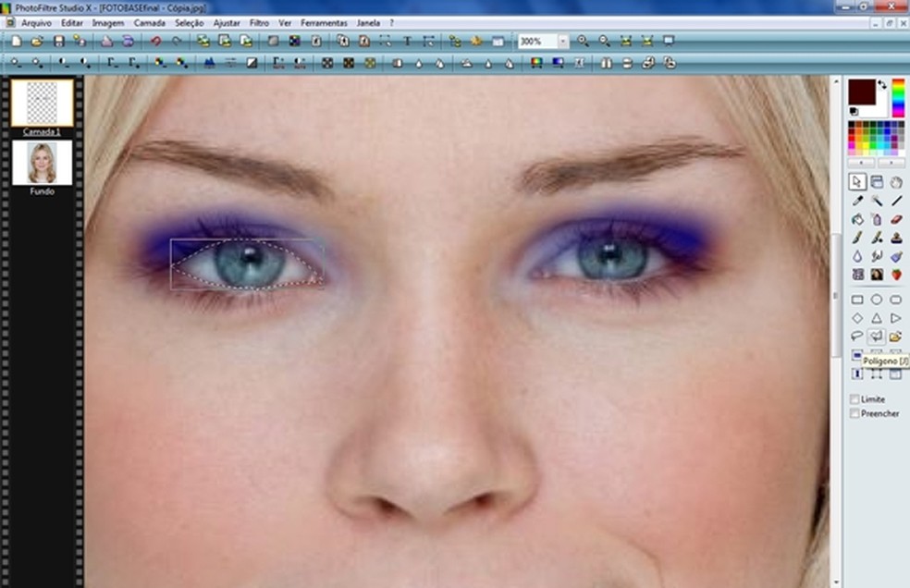Zoom out with magnifier minus icon
The width and height of the screenshot is (910, 588).
click(605, 42)
